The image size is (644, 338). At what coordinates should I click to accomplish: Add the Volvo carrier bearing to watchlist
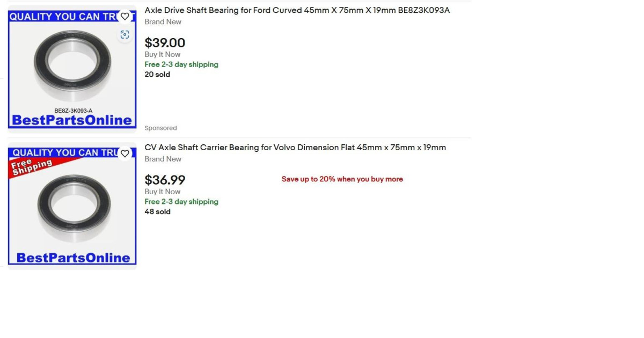tap(125, 153)
